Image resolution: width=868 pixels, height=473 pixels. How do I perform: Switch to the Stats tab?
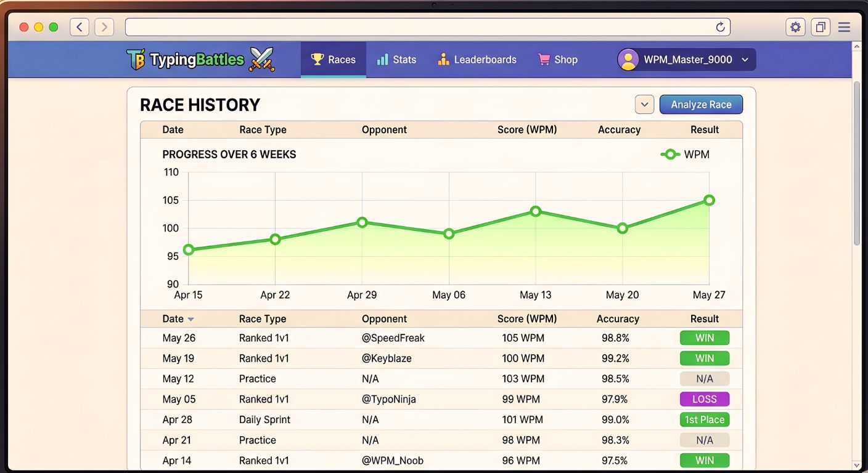[x=396, y=60]
